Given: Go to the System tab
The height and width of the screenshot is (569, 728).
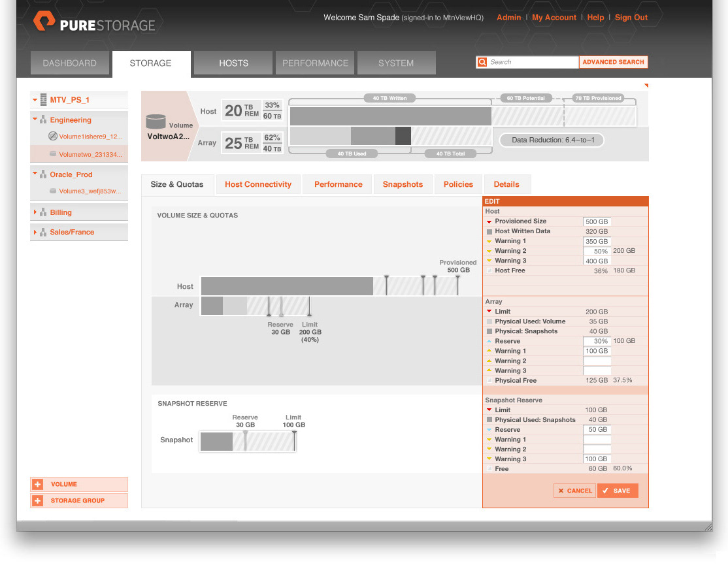Looking at the screenshot, I should pos(396,63).
